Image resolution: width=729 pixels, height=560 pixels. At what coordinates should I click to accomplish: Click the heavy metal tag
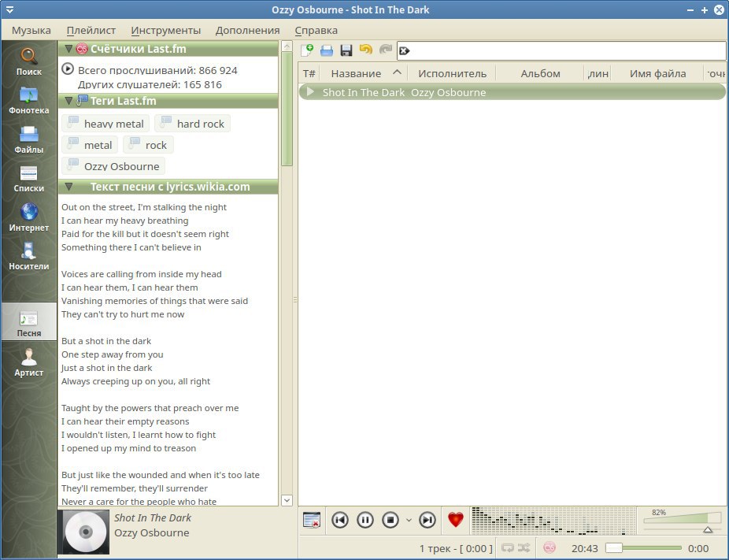[105, 124]
